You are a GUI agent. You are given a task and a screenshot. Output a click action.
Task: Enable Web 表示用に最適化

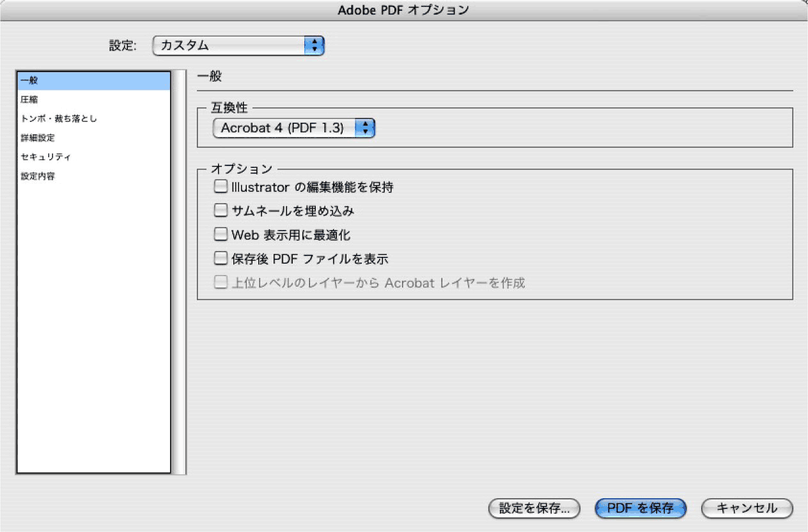coord(221,234)
